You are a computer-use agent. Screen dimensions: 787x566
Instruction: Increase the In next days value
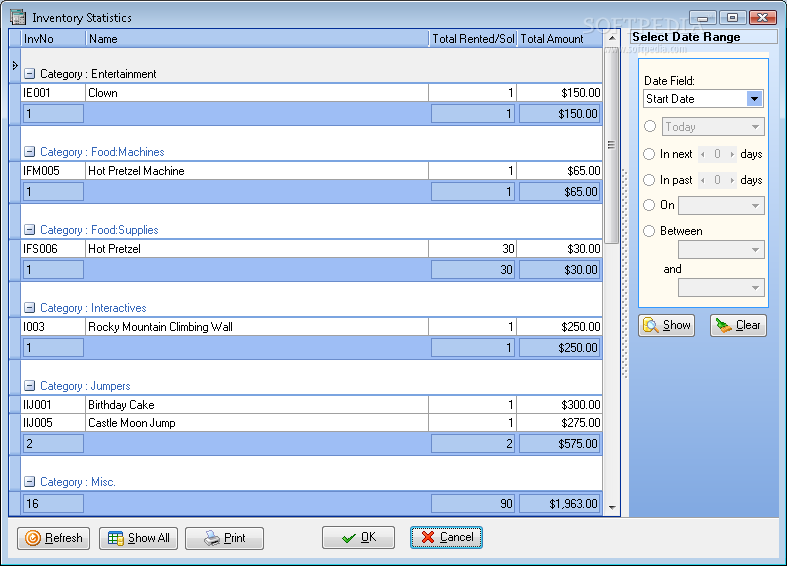[732, 154]
